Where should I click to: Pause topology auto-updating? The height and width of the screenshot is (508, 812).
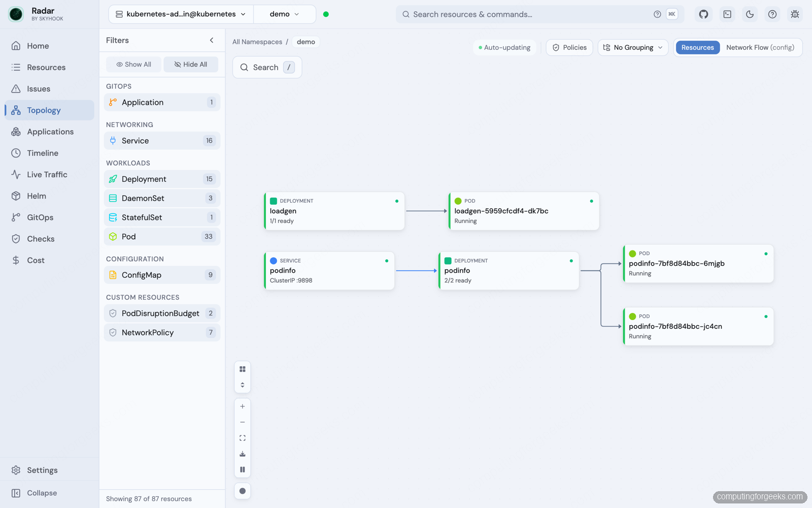pyautogui.click(x=243, y=469)
